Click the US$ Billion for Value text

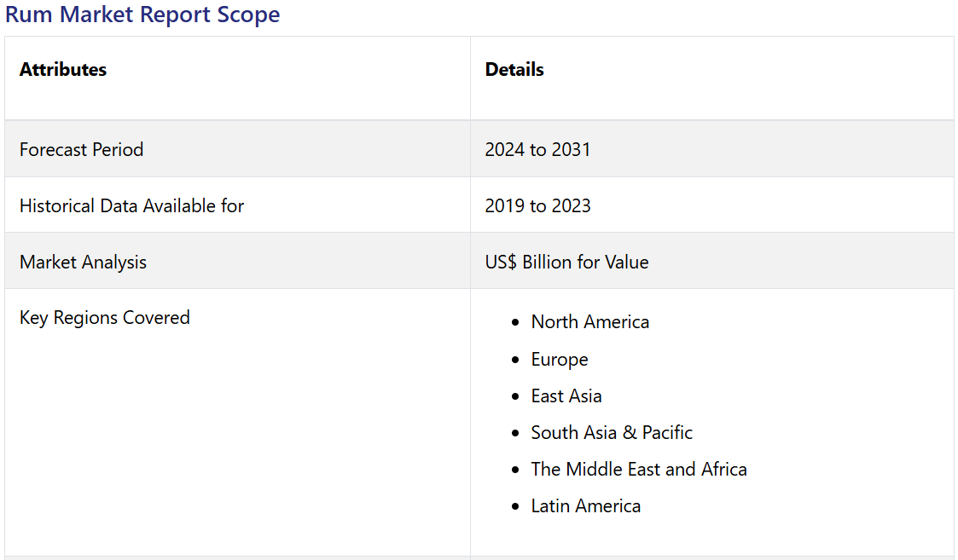(566, 262)
